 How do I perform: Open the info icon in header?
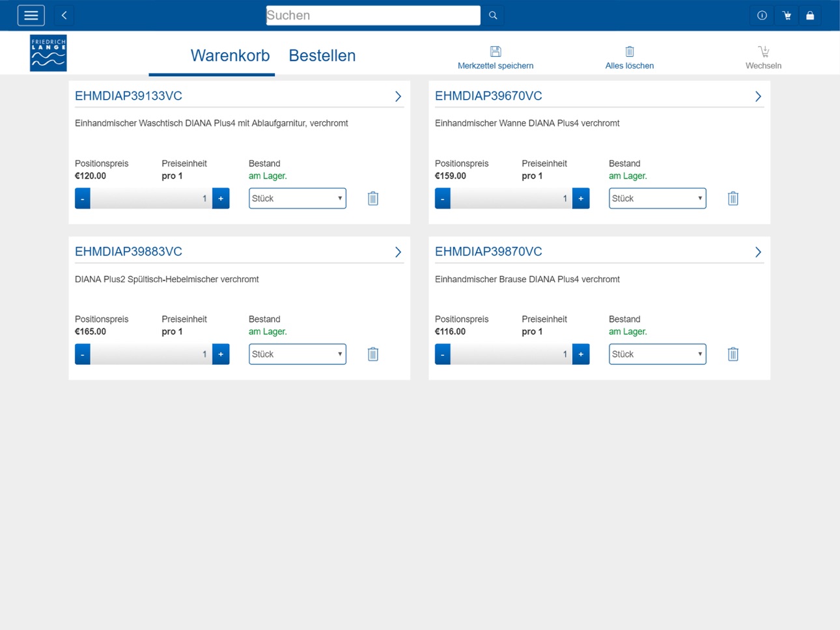[x=762, y=15]
